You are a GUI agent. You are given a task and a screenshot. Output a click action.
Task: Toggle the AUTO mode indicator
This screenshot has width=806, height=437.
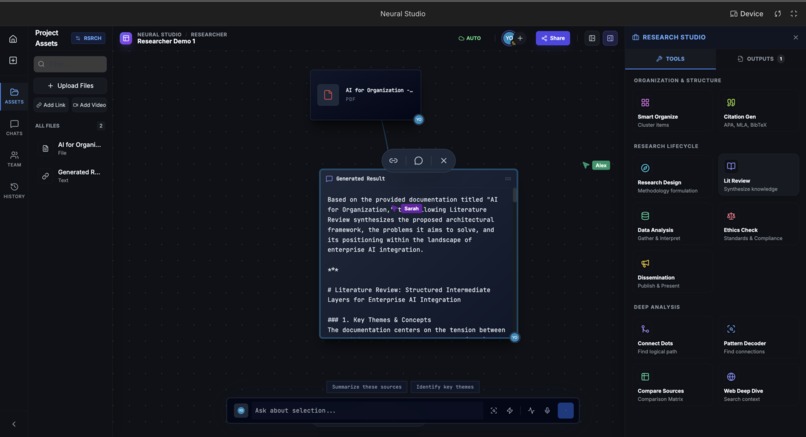point(469,38)
